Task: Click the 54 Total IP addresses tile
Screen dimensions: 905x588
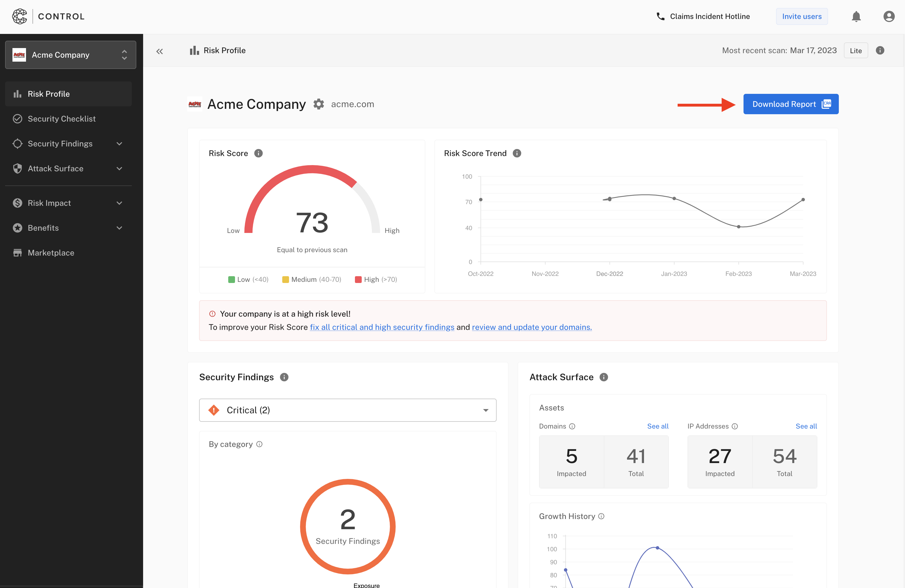Action: coord(785,461)
